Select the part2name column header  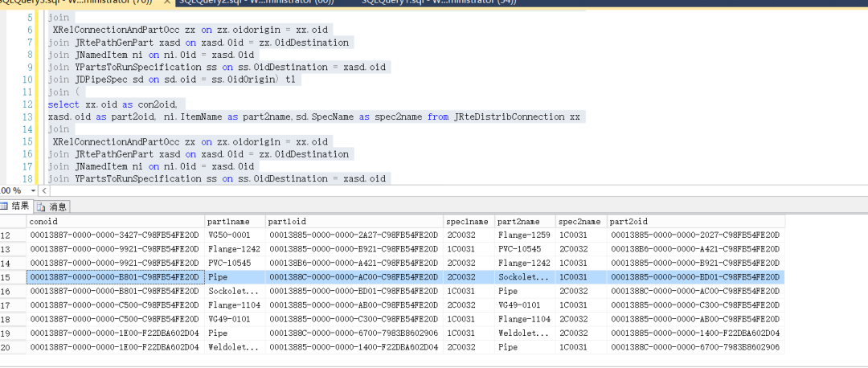click(525, 221)
